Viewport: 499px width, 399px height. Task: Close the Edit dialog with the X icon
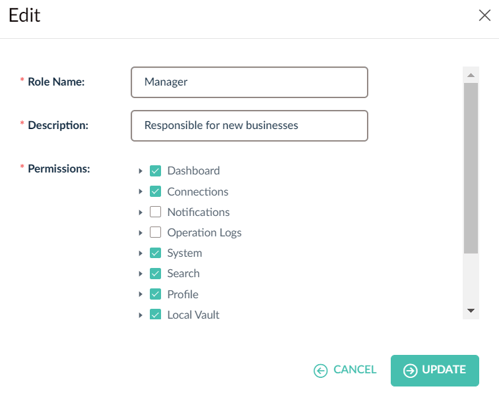(484, 15)
